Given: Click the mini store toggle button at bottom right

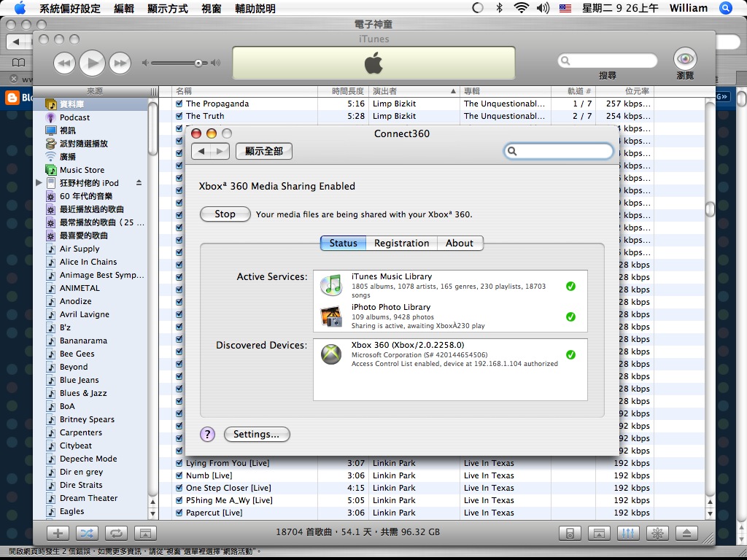Looking at the screenshot, I should [600, 533].
